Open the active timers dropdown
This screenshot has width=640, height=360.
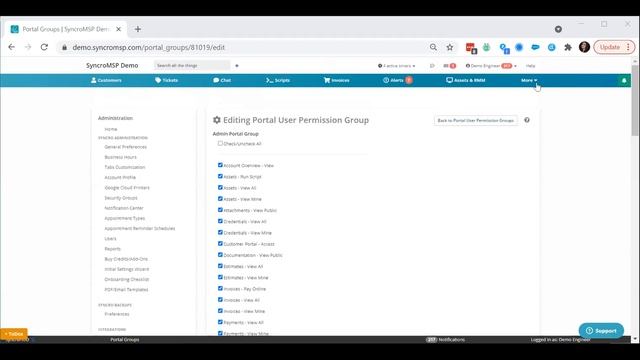tap(397, 66)
